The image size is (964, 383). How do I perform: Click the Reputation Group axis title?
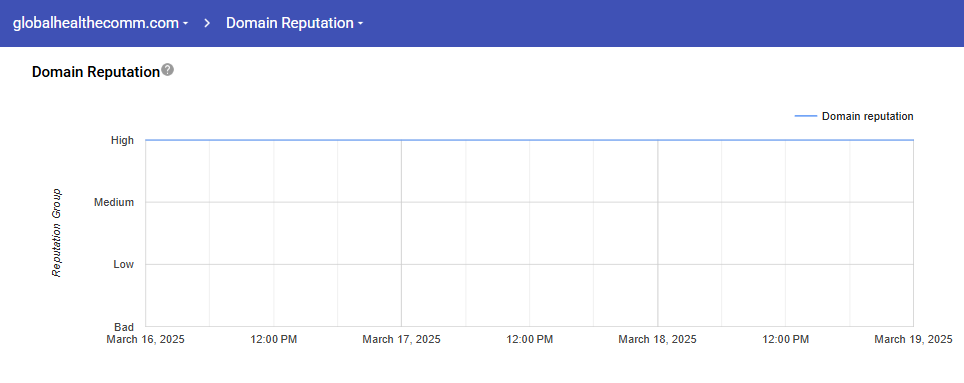tap(57, 233)
